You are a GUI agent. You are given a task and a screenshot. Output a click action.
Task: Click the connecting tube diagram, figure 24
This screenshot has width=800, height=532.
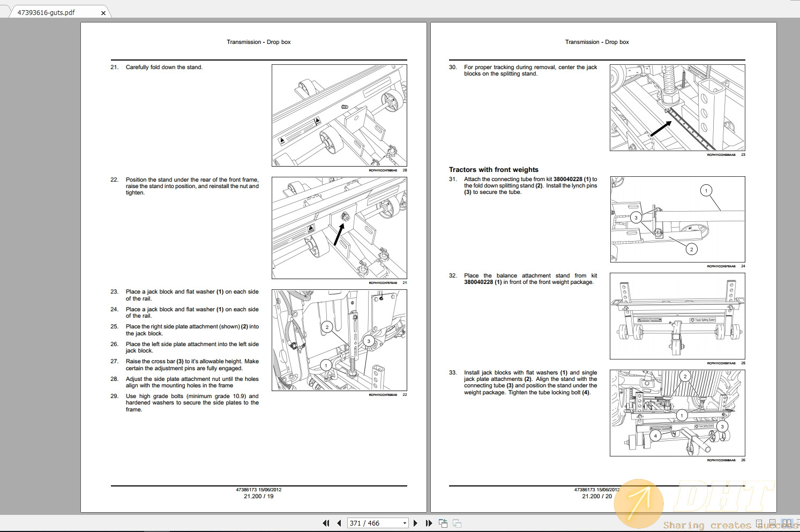click(677, 219)
